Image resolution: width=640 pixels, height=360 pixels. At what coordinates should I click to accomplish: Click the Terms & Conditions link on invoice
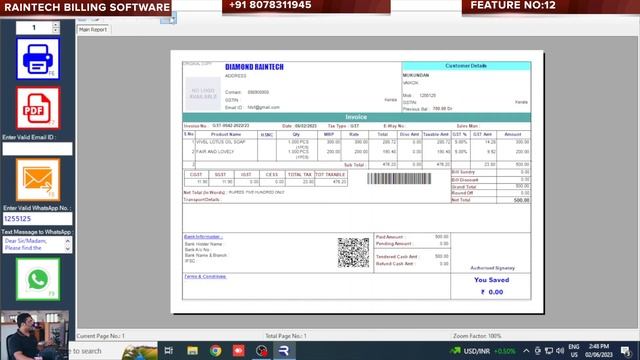coord(205,276)
